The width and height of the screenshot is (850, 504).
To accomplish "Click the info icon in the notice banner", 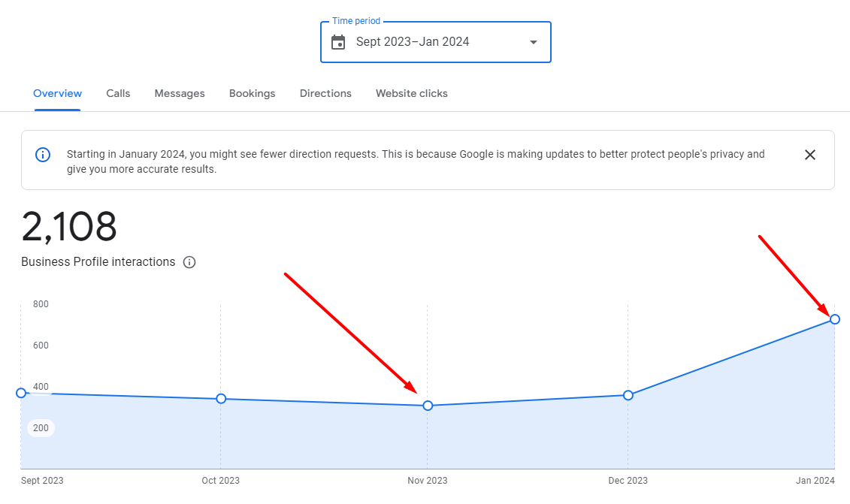I will click(44, 155).
